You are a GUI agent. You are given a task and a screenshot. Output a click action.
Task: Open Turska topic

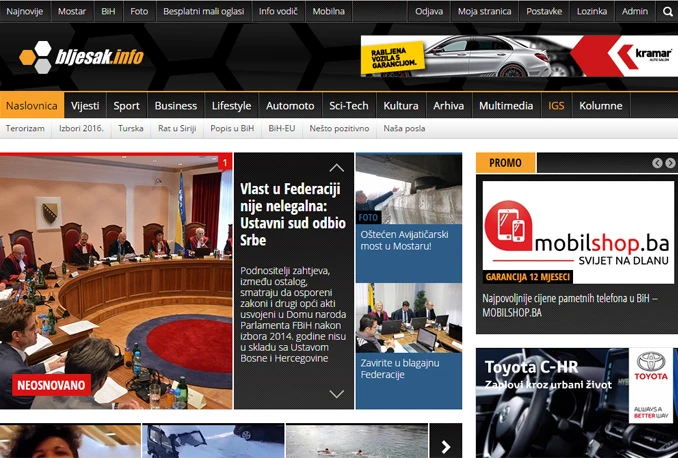click(131, 128)
